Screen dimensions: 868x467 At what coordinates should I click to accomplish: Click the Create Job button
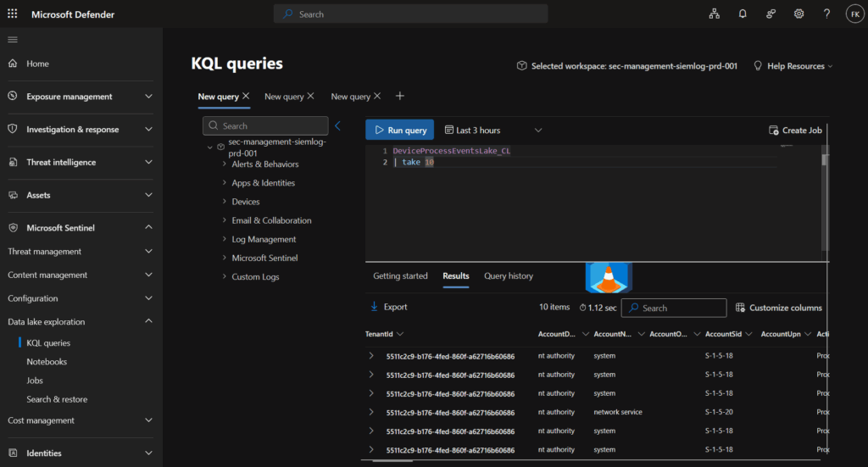(x=795, y=130)
